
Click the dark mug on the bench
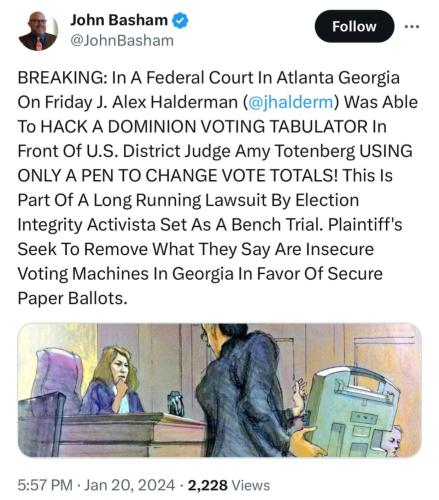[x=176, y=403]
